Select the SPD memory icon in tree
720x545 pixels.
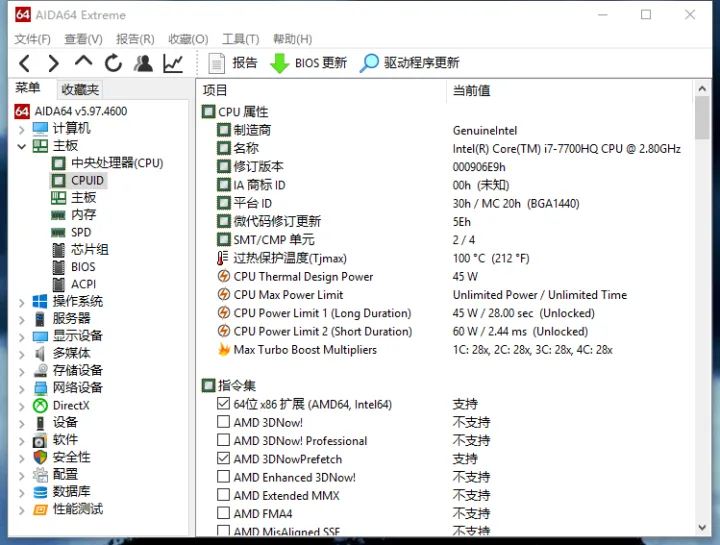point(58,232)
